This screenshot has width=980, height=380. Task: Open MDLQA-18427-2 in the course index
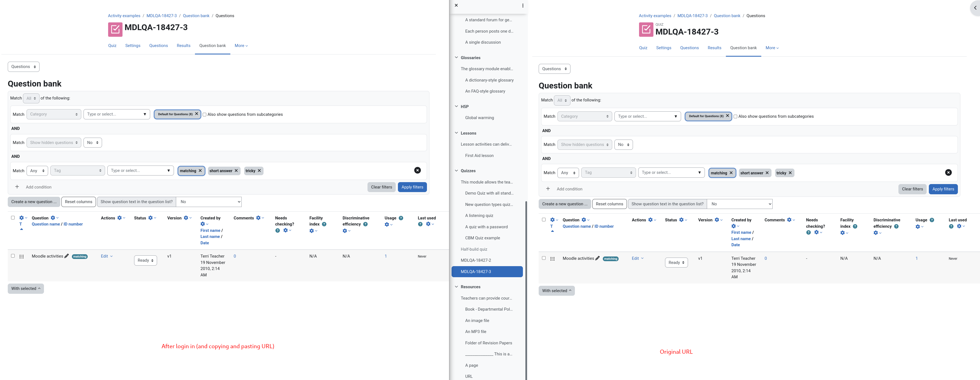coord(476,260)
